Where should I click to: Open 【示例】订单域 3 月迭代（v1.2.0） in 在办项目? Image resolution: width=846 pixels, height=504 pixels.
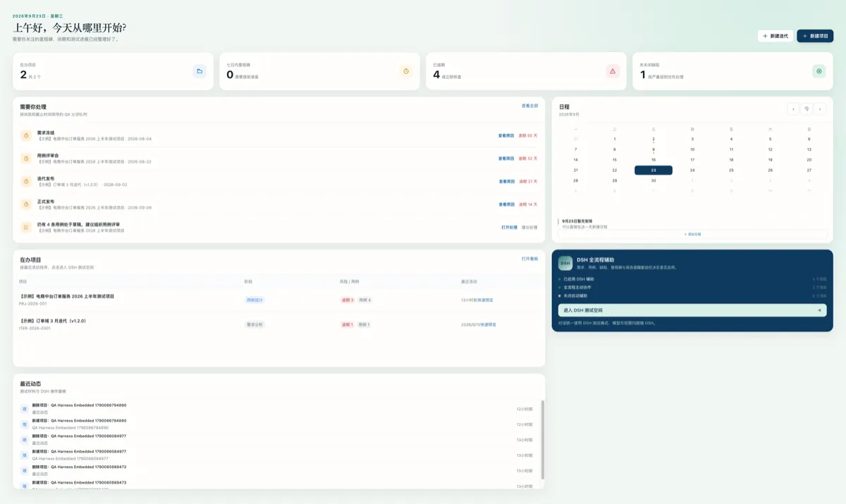pyautogui.click(x=53, y=321)
